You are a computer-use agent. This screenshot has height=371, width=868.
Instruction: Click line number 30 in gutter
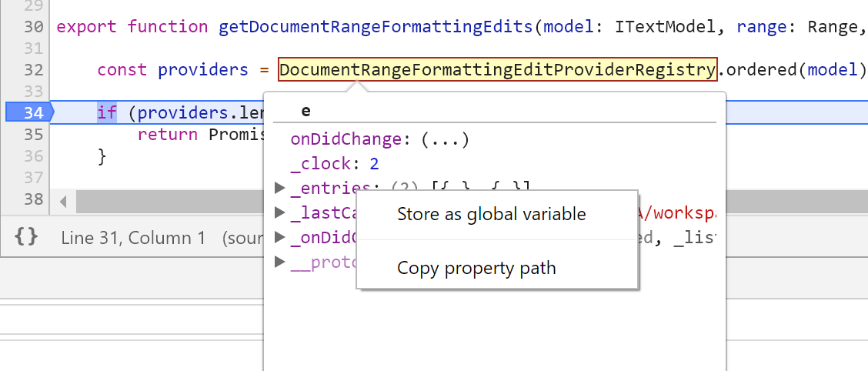point(34,27)
